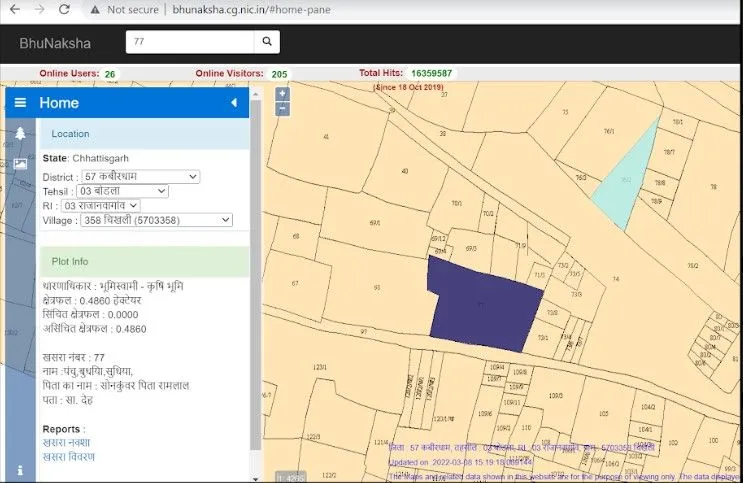The height and width of the screenshot is (483, 743).
Task: Zoom in on the map
Action: (x=282, y=94)
